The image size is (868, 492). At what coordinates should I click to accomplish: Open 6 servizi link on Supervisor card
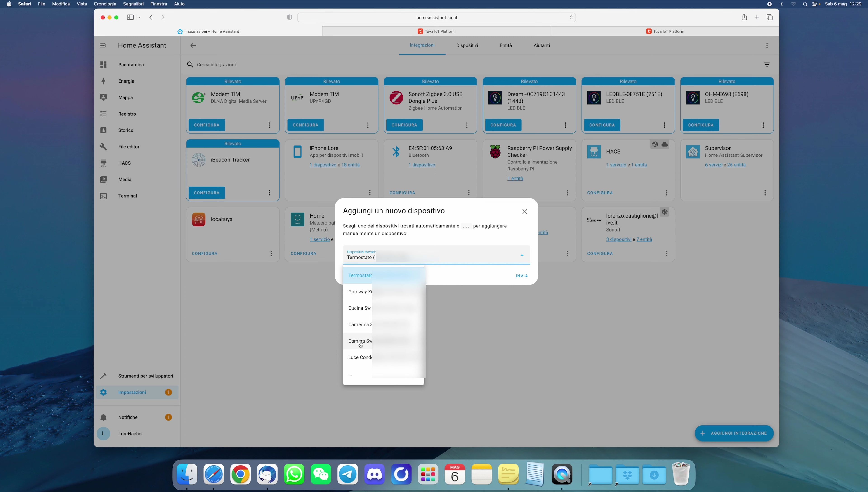click(x=713, y=165)
